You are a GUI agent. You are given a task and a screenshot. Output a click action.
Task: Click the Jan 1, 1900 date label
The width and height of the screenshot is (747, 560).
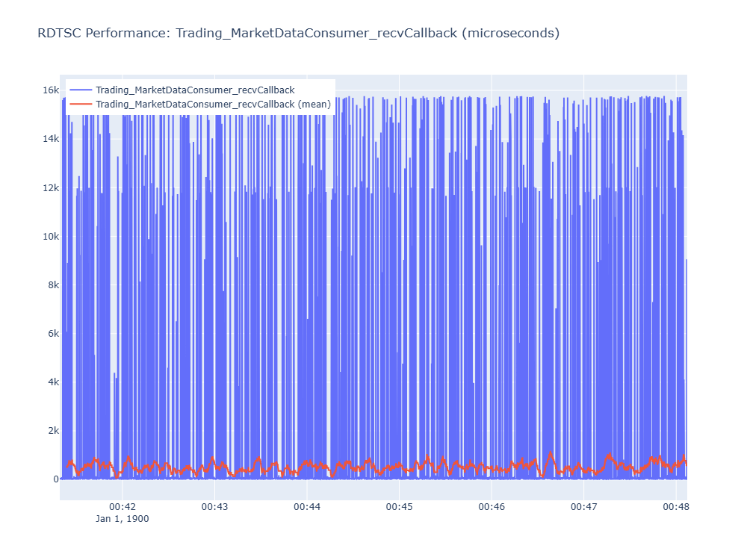point(123,519)
